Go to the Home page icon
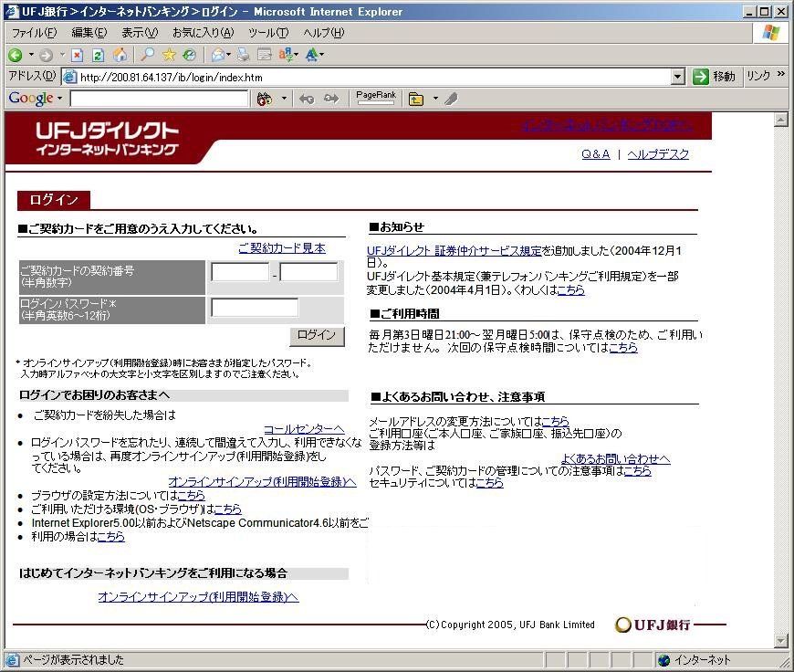Viewport: 794px width, 672px height. 120,55
